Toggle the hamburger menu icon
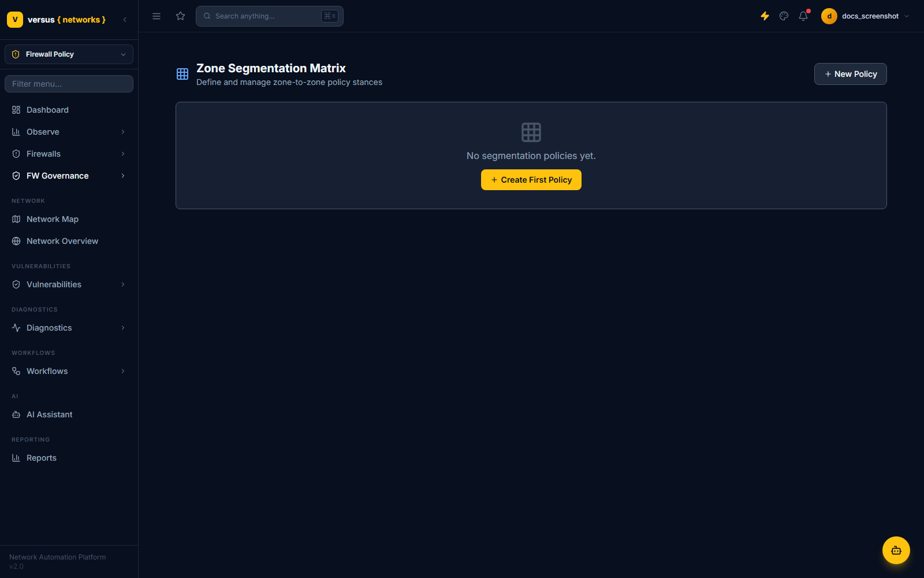The width and height of the screenshot is (924, 578). (157, 16)
